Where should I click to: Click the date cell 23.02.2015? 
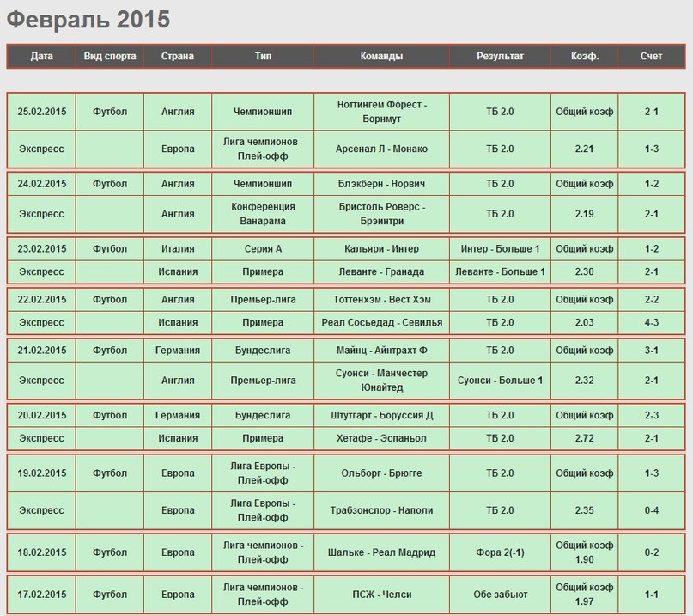41,249
